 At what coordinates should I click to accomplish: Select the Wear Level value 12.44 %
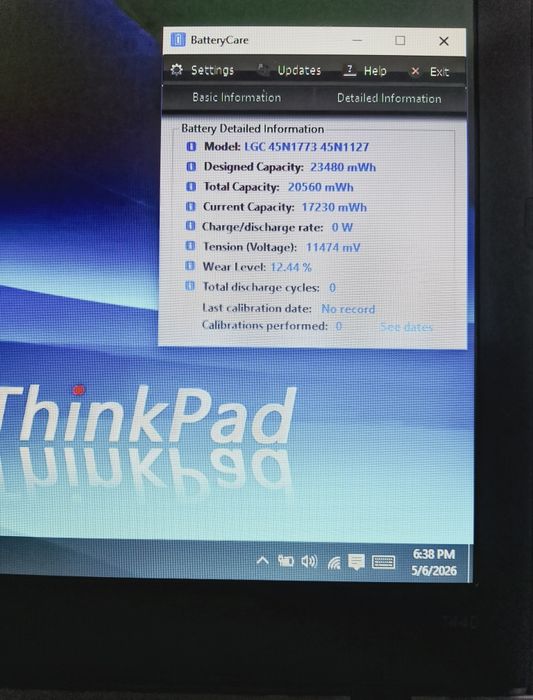[x=291, y=267]
